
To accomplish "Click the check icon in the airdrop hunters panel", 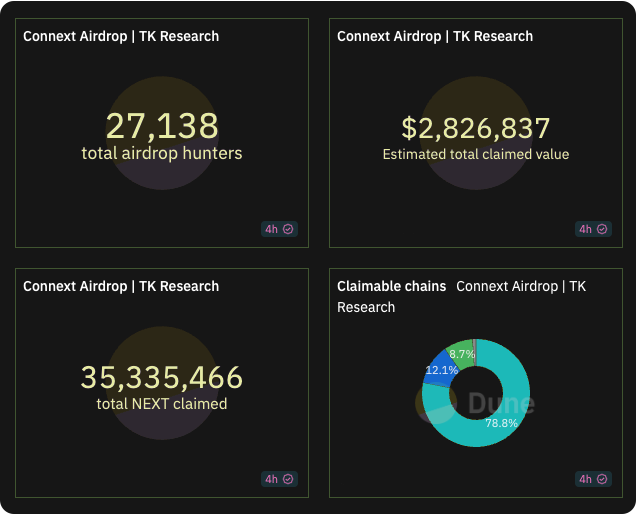I will click(x=289, y=229).
